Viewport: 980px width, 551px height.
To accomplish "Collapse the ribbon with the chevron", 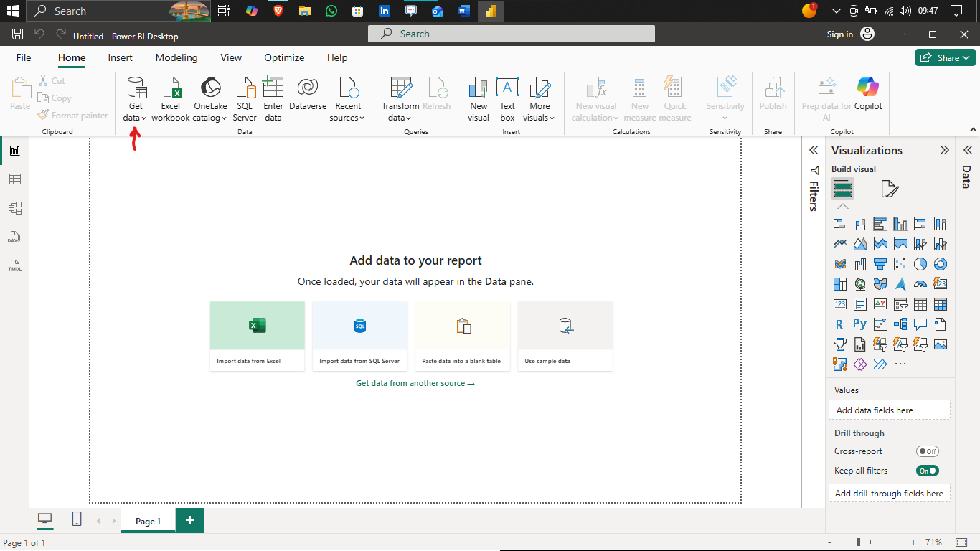I will pyautogui.click(x=974, y=130).
